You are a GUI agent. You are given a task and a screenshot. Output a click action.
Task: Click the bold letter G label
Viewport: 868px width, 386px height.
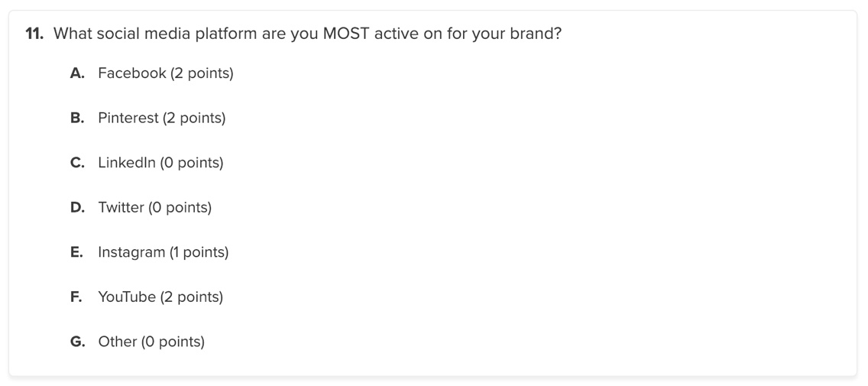[78, 342]
